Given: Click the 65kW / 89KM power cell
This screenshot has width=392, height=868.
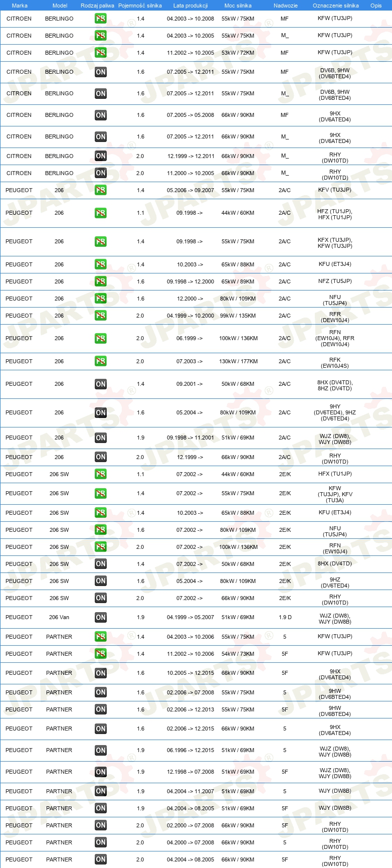Looking at the screenshot, I should click(x=238, y=281).
